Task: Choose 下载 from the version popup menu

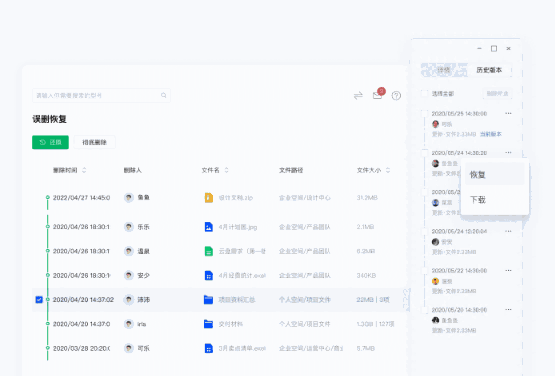Action: [x=494, y=200]
